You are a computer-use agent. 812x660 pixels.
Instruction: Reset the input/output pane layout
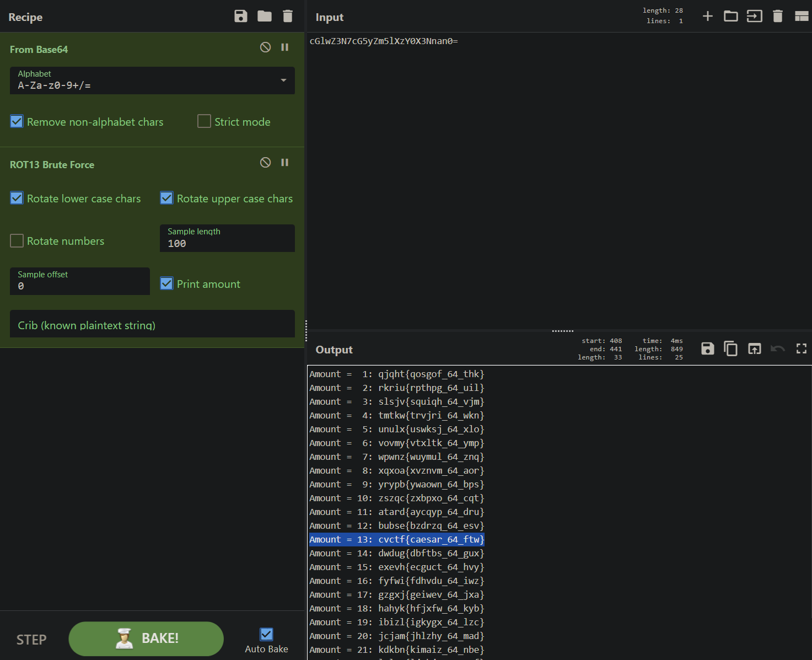pos(802,17)
